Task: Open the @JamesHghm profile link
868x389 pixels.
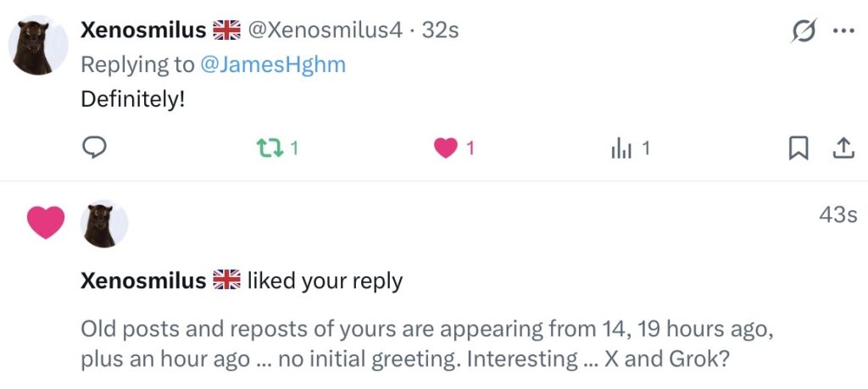Action: [x=272, y=64]
